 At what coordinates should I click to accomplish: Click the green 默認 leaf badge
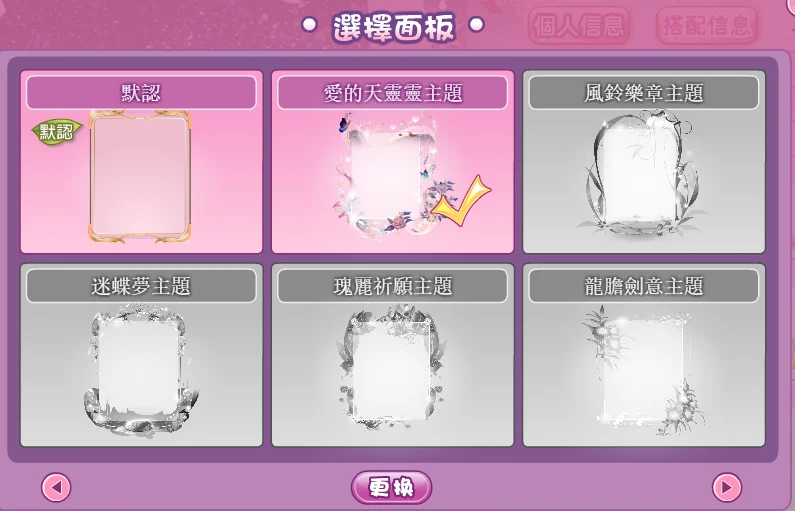57,132
